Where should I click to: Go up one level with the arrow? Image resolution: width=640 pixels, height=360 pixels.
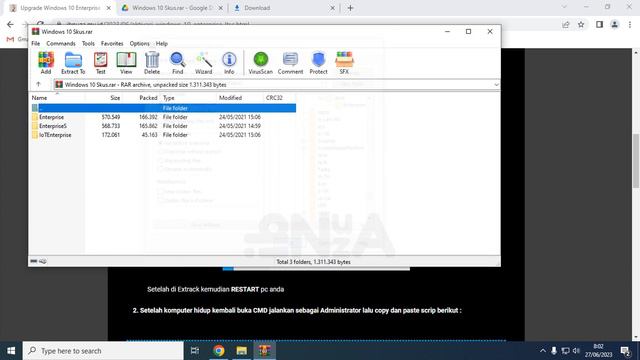point(38,84)
